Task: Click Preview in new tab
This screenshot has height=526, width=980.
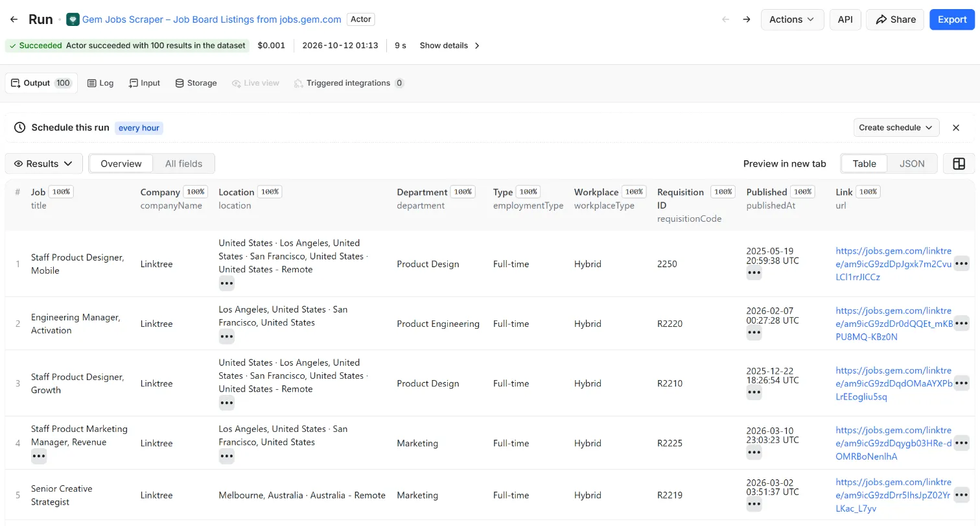Action: click(x=784, y=164)
